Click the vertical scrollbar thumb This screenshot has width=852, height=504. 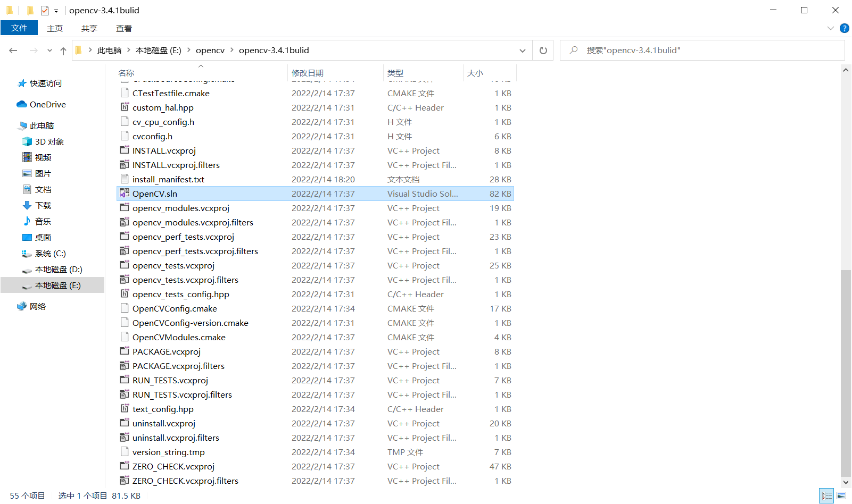[846, 373]
